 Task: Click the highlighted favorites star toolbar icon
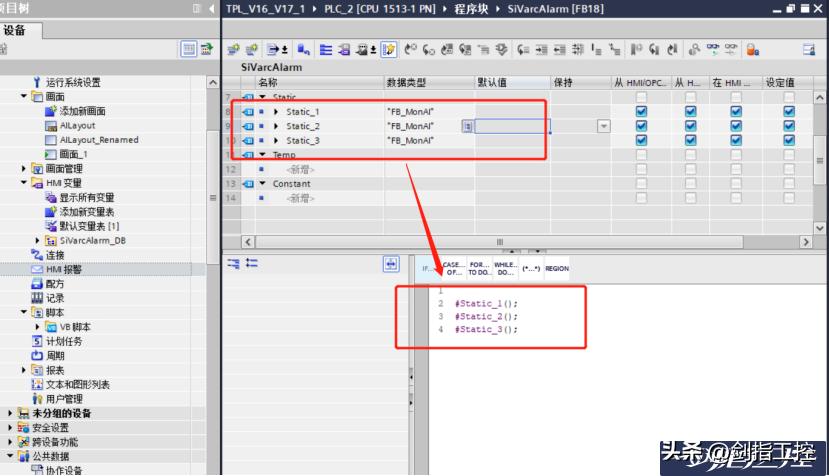click(389, 50)
